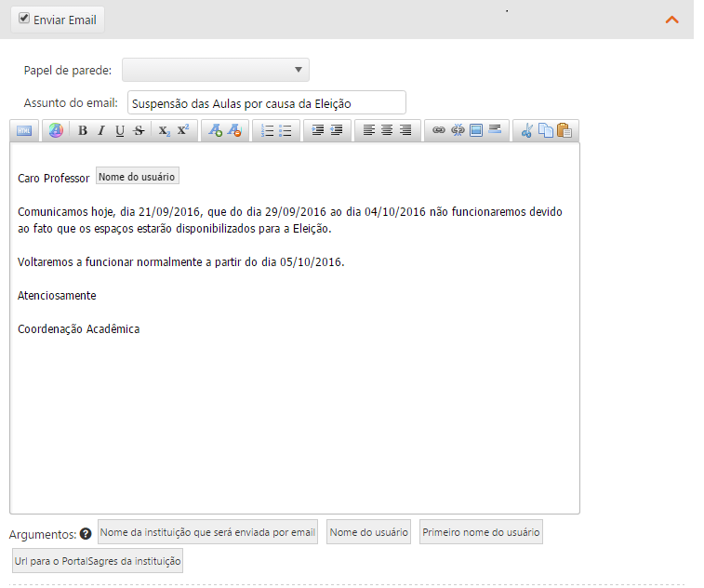Apply italic formatting

pyautogui.click(x=101, y=131)
